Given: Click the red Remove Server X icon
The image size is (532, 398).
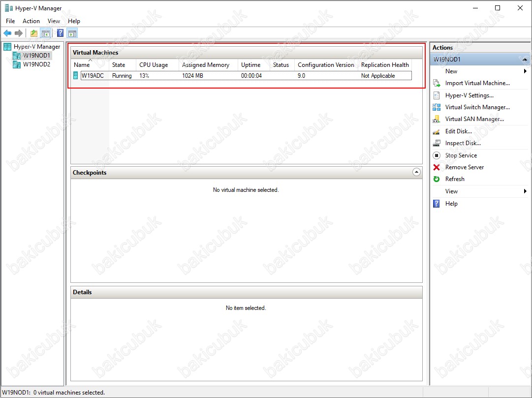Looking at the screenshot, I should coord(437,167).
